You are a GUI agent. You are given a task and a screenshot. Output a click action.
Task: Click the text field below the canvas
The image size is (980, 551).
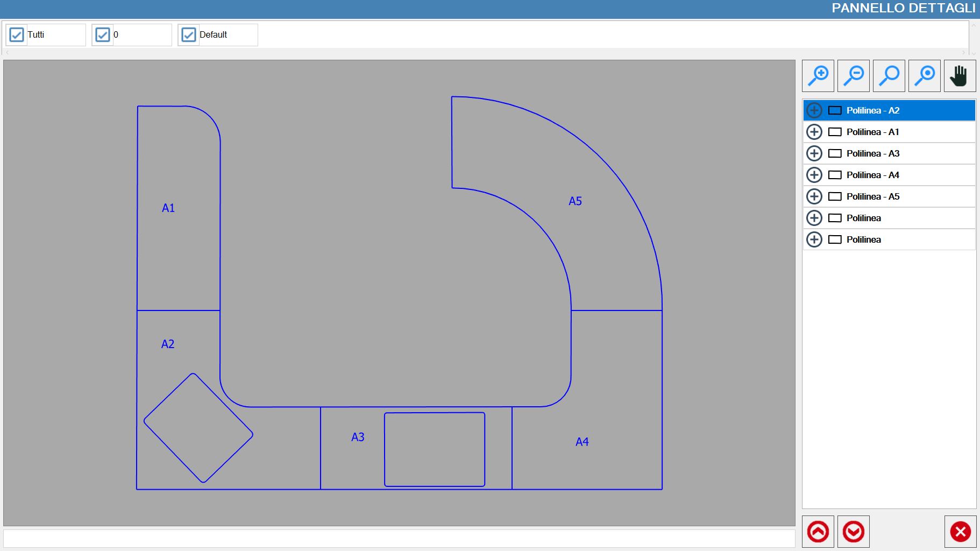pyautogui.click(x=399, y=539)
